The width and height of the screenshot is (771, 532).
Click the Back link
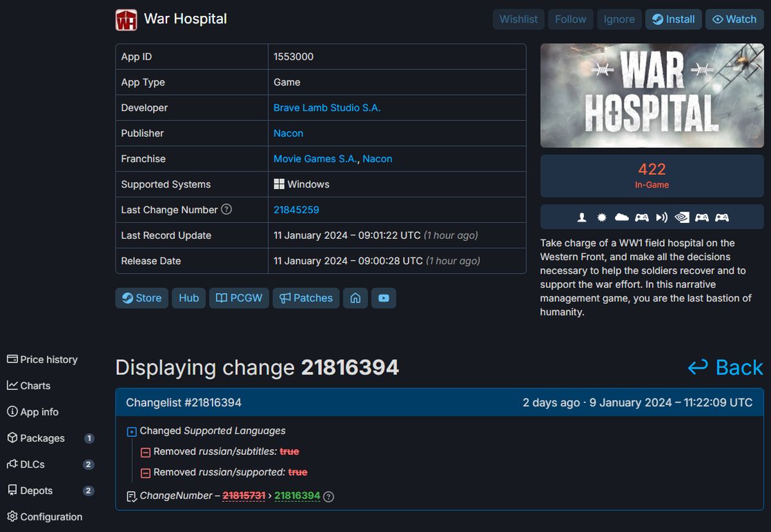click(x=725, y=368)
